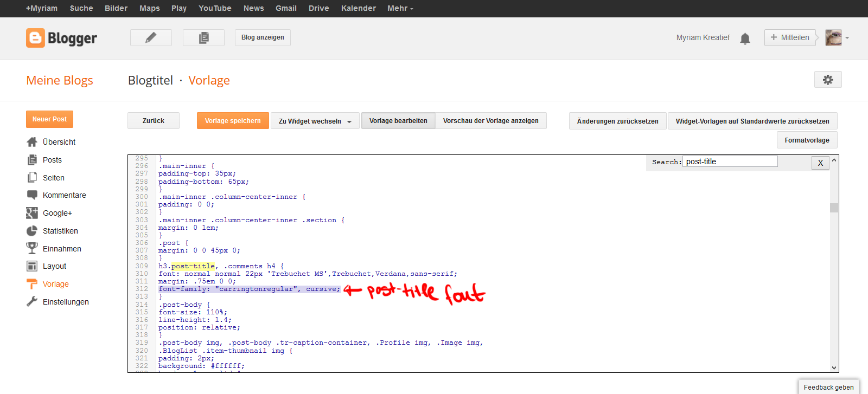Click the pencil new post icon
This screenshot has width=868, height=394.
coord(151,37)
